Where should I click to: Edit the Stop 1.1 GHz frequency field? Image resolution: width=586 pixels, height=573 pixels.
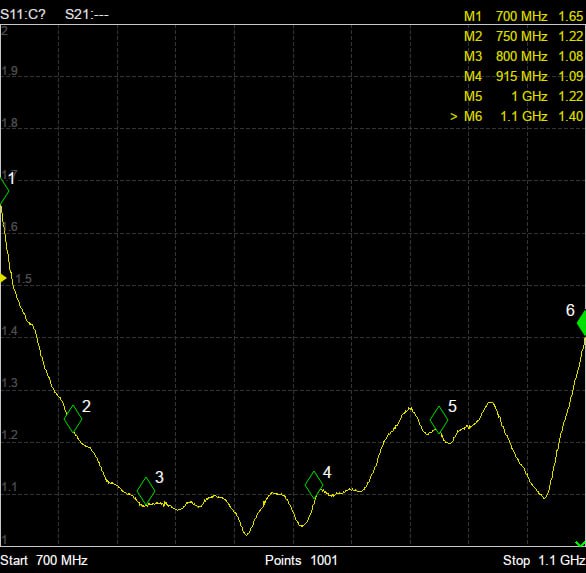(x=544, y=560)
